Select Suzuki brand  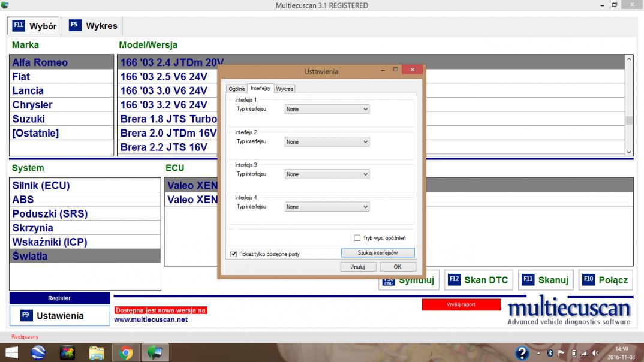pos(62,119)
